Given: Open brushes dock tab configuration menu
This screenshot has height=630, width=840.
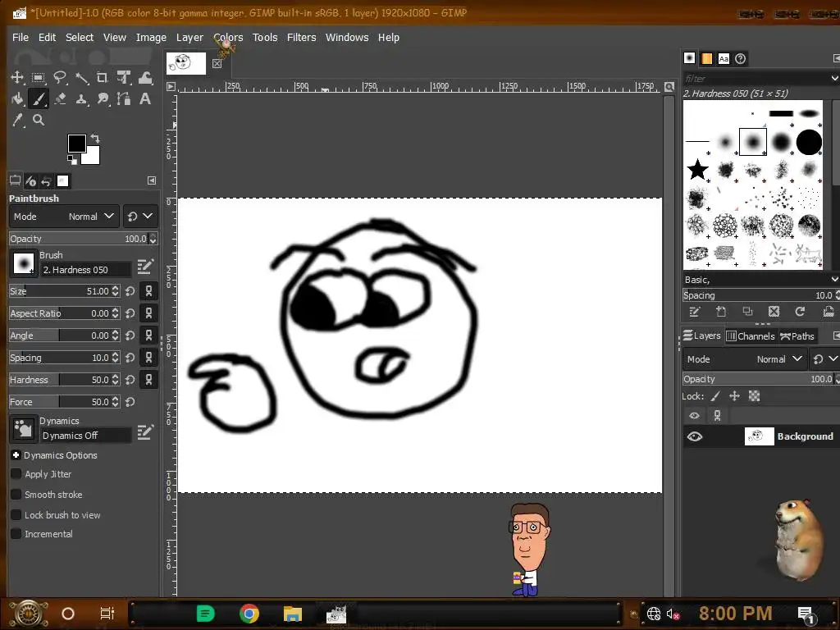Looking at the screenshot, I should pos(836,58).
